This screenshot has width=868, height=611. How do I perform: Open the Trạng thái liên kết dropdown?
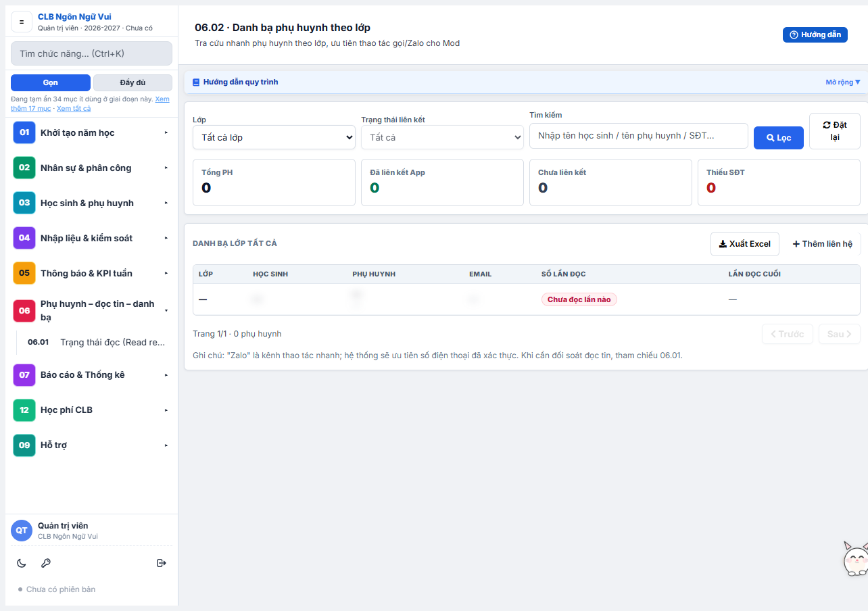tap(442, 137)
